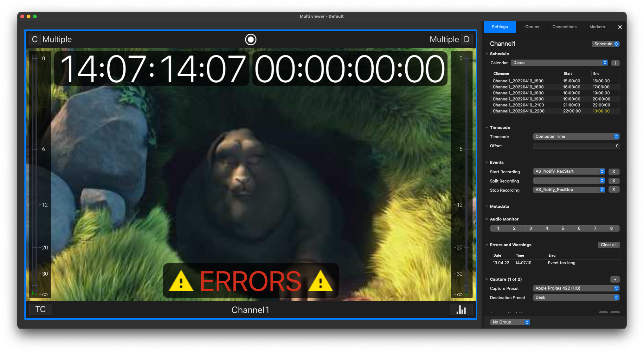Select clip Channel1_20220419_1500 row
This screenshot has width=644, height=352.
pyautogui.click(x=555, y=81)
